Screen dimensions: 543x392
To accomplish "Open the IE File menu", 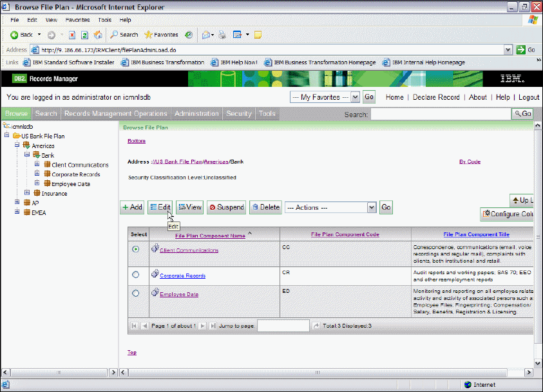I will point(15,20).
